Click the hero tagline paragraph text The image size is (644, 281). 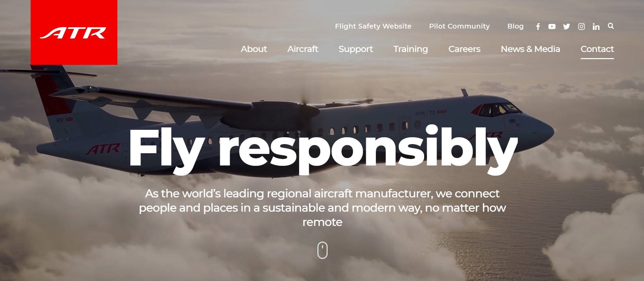coord(323,208)
